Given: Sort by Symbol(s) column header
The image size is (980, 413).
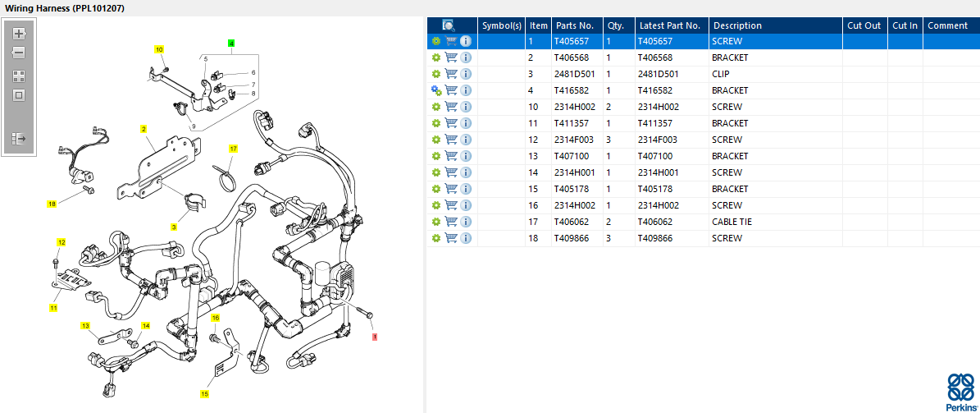Looking at the screenshot, I should (x=501, y=25).
